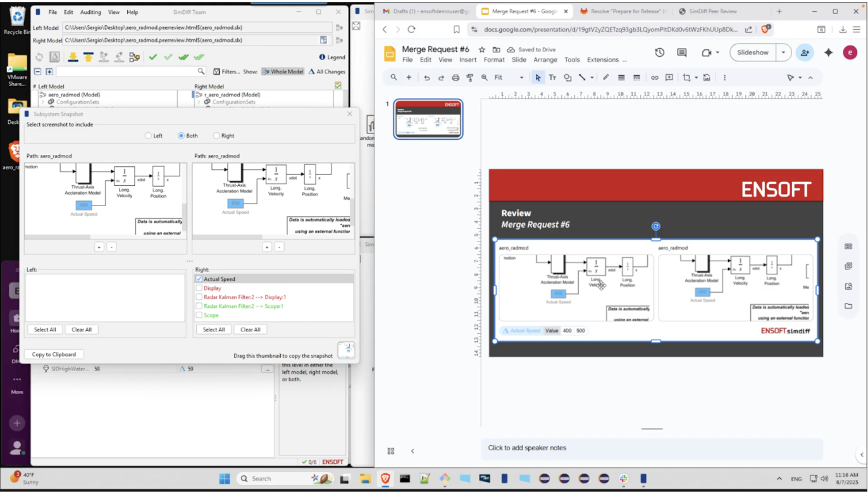This screenshot has height=492, width=868.
Task: Open the Gemini sparkle icon in Slides
Action: 828,52
